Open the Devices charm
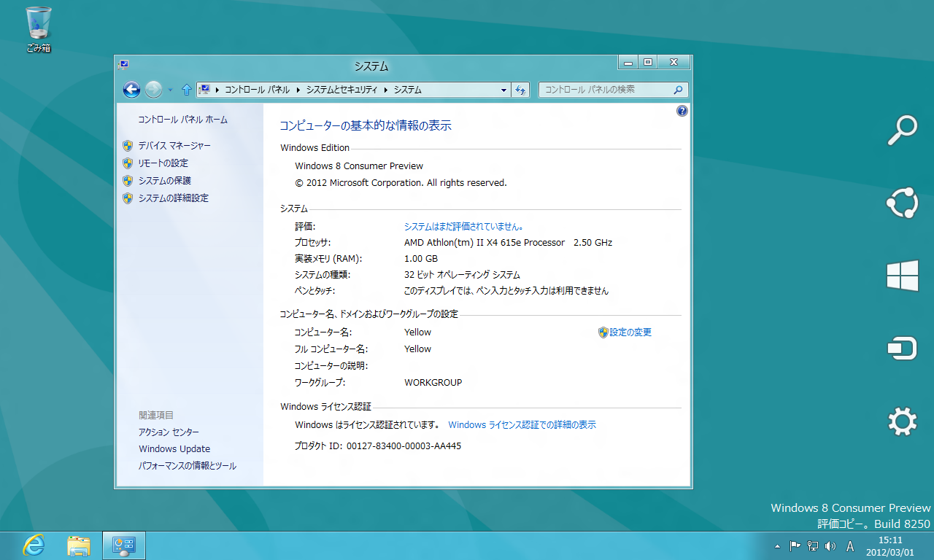Screen dimensions: 934x560 pyautogui.click(x=902, y=349)
